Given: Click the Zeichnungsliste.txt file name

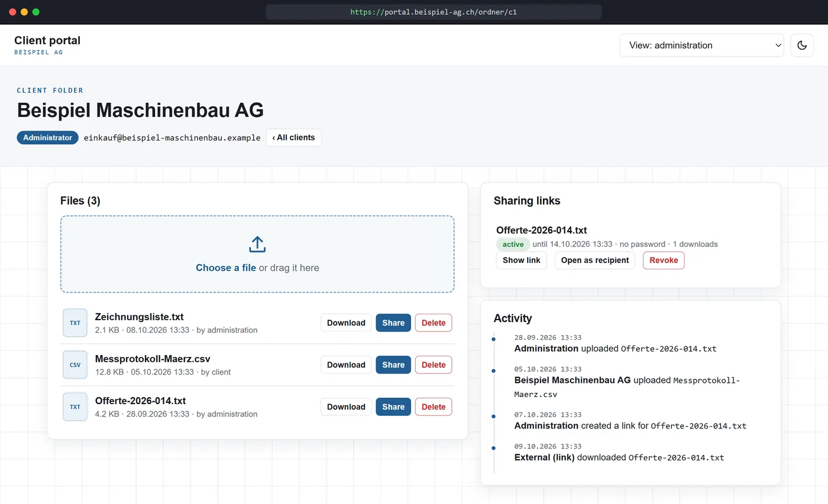Looking at the screenshot, I should (x=140, y=317).
